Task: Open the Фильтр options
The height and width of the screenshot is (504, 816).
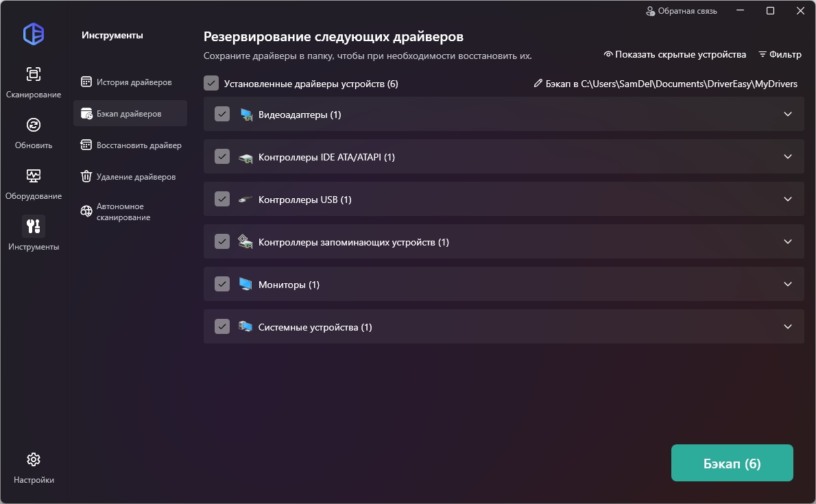Action: click(x=780, y=54)
